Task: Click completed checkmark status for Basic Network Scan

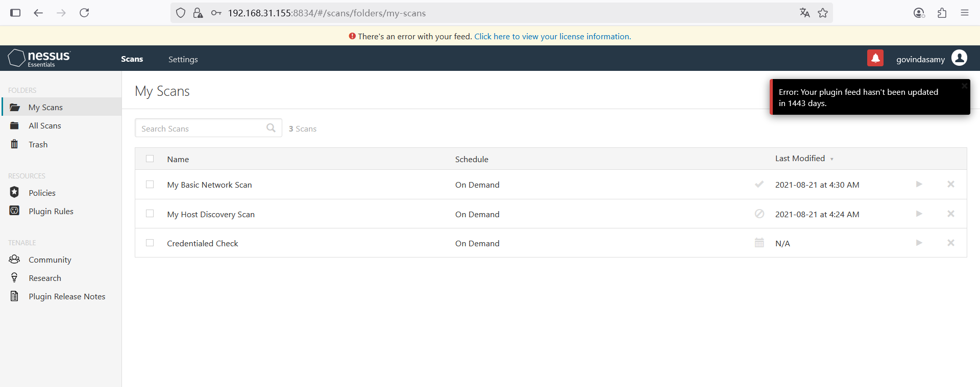Action: tap(759, 184)
